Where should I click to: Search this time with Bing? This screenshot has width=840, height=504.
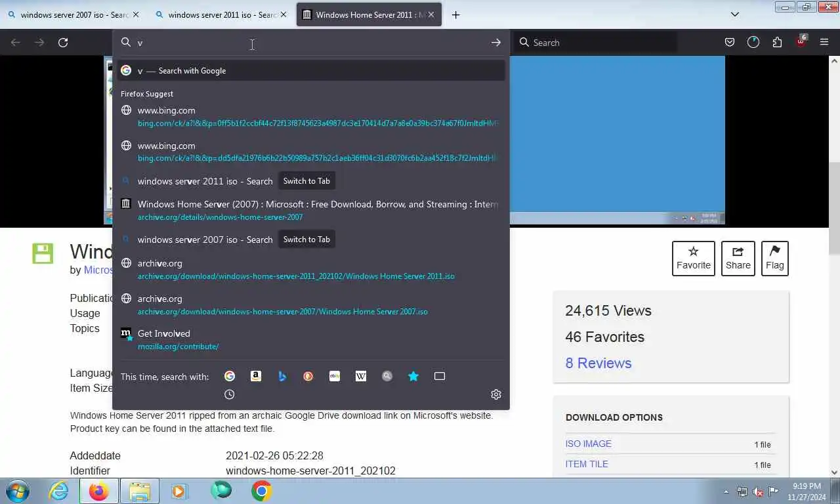[282, 376]
